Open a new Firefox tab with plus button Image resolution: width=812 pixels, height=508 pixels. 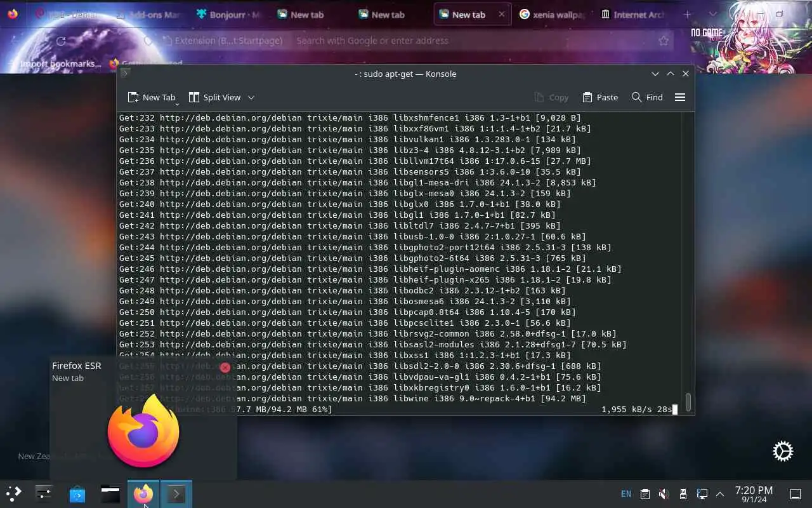pyautogui.click(x=687, y=14)
